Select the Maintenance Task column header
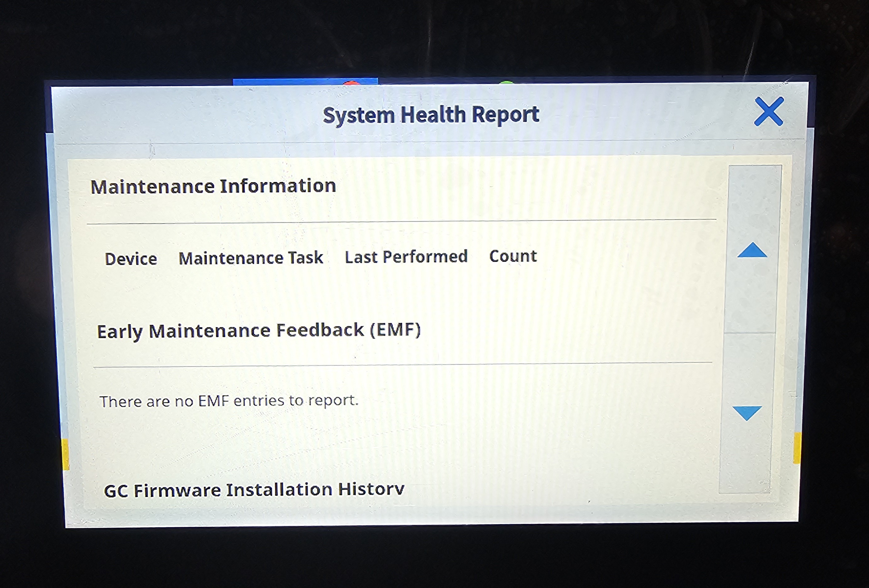Screen dimensions: 869x588 [x=251, y=258]
